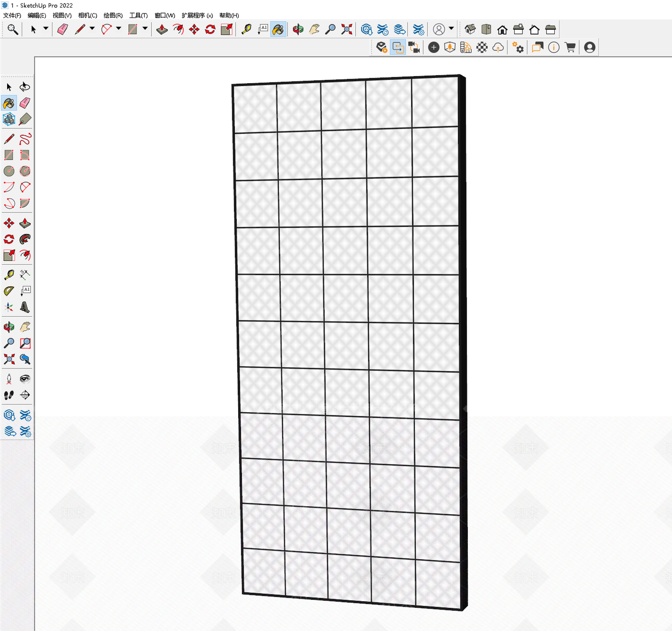Expand the Arc tool dropdown arrow

118,29
